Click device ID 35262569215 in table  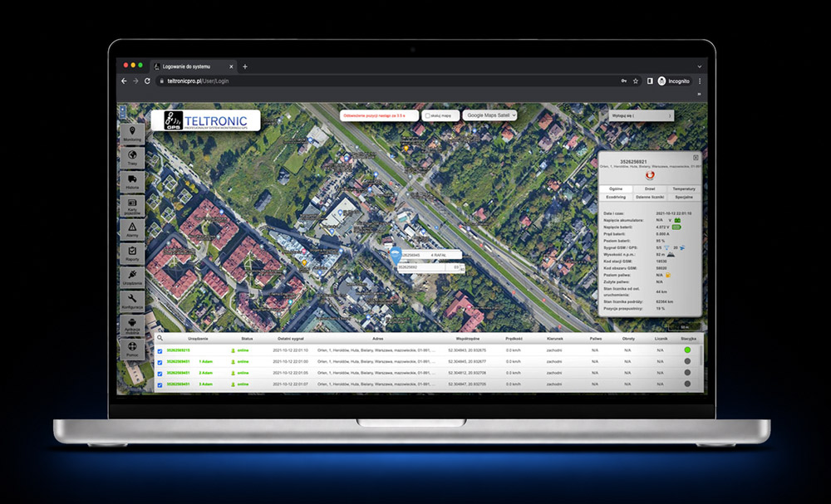178,350
